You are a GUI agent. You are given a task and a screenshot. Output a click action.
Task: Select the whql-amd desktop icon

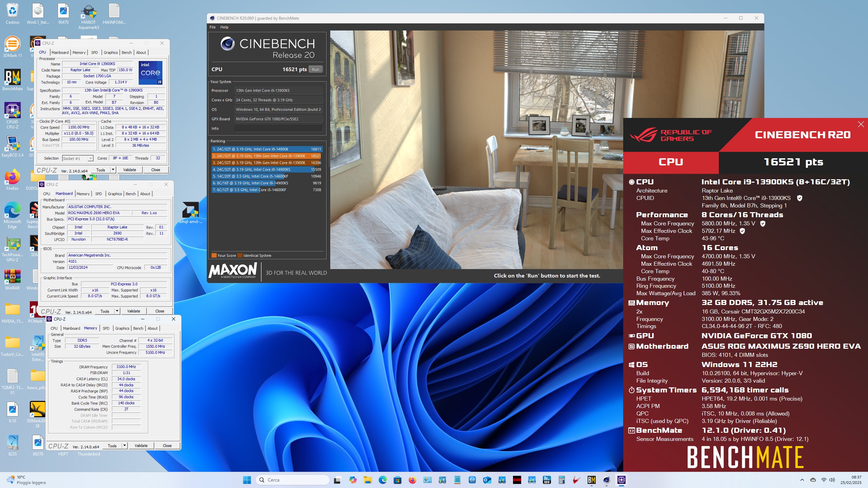pyautogui.click(x=191, y=213)
